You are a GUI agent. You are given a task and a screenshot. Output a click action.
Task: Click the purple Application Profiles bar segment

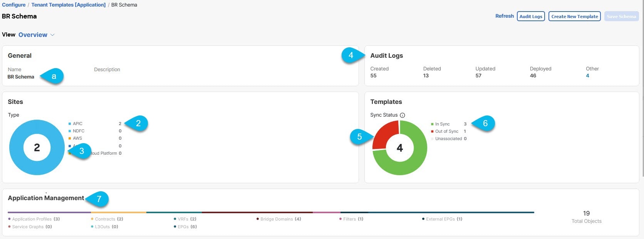tap(49, 212)
